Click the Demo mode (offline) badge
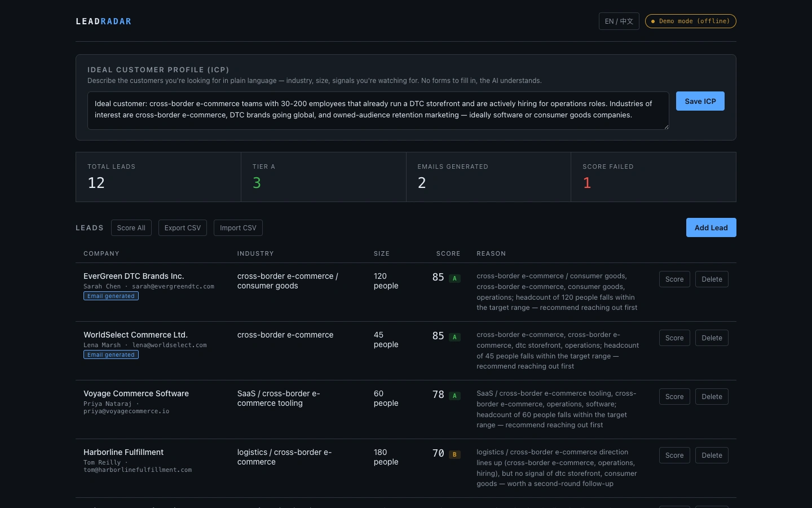The height and width of the screenshot is (508, 812). (x=690, y=21)
